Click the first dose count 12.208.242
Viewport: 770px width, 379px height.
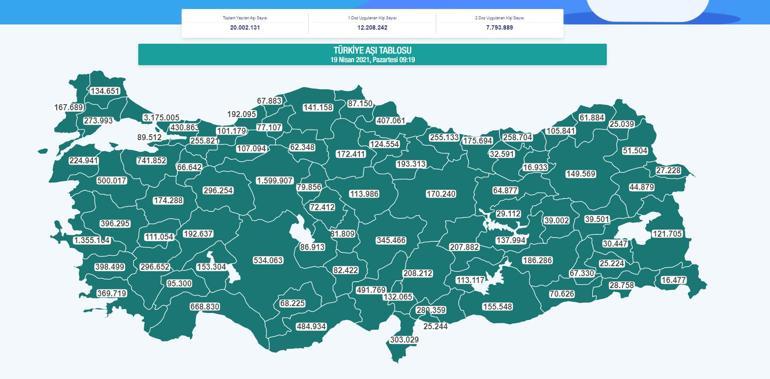(372, 28)
